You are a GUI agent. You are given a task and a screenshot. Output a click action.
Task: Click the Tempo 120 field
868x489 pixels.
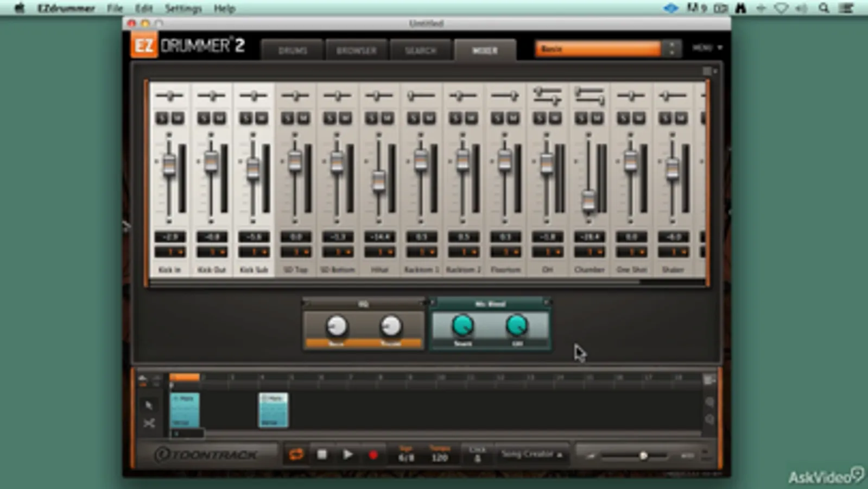coord(440,454)
